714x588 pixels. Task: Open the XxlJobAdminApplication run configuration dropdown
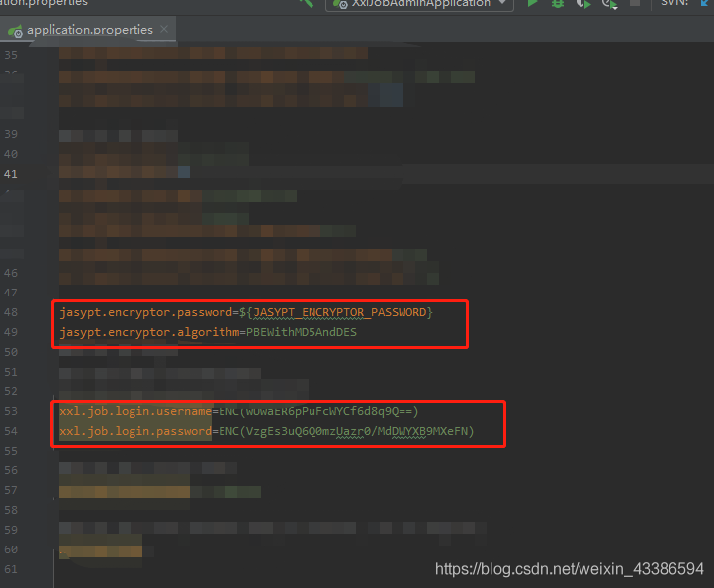click(418, 4)
